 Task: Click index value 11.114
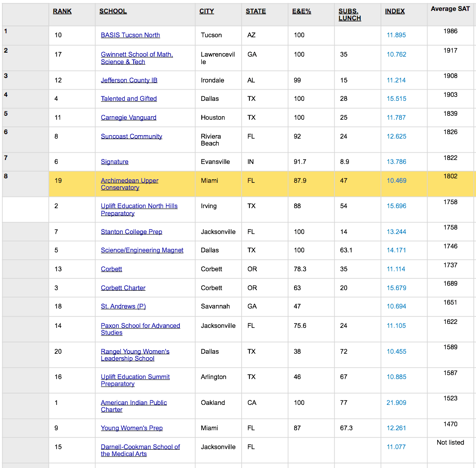396,269
